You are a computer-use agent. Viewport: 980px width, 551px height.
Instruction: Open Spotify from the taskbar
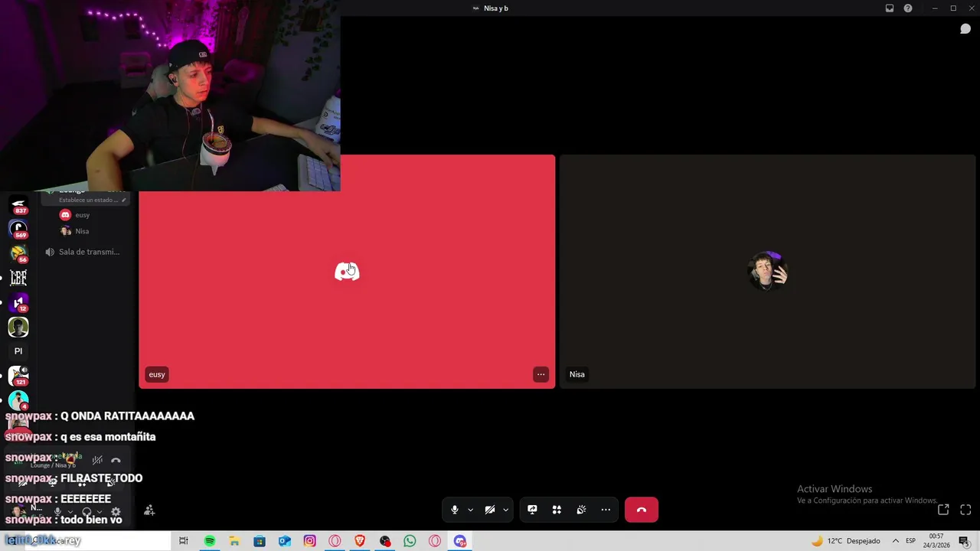(209, 541)
